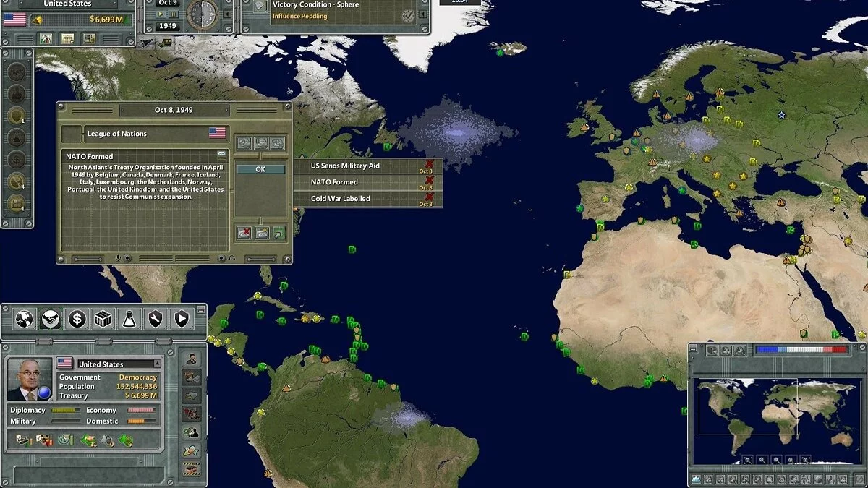The height and width of the screenshot is (488, 868).
Task: Dismiss the US Sends Military Aid alert
Action: pos(430,163)
